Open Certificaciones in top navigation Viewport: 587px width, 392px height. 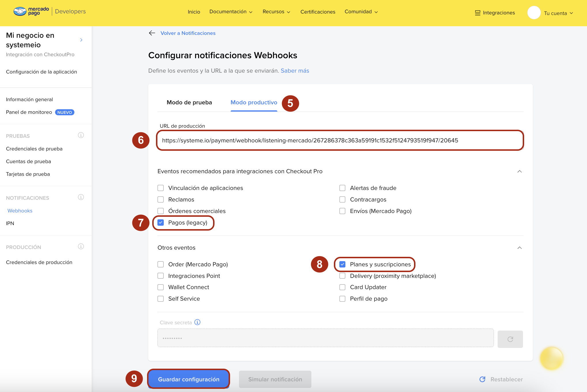318,12
